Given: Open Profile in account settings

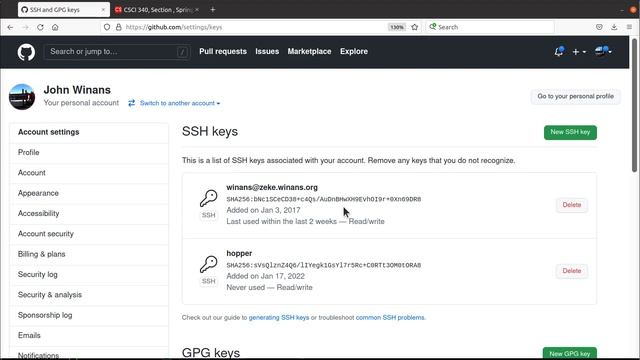Looking at the screenshot, I should click(89, 152).
